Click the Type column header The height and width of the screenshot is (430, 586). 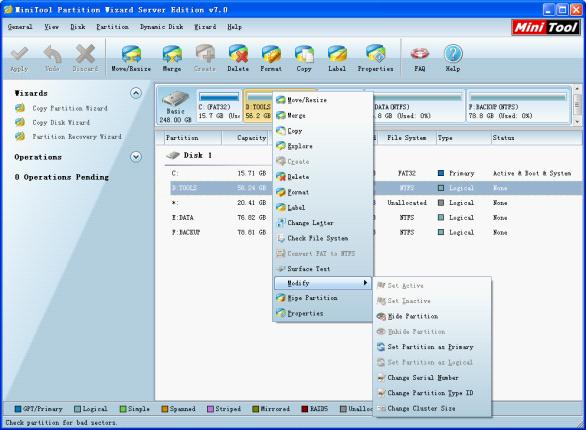click(463, 138)
